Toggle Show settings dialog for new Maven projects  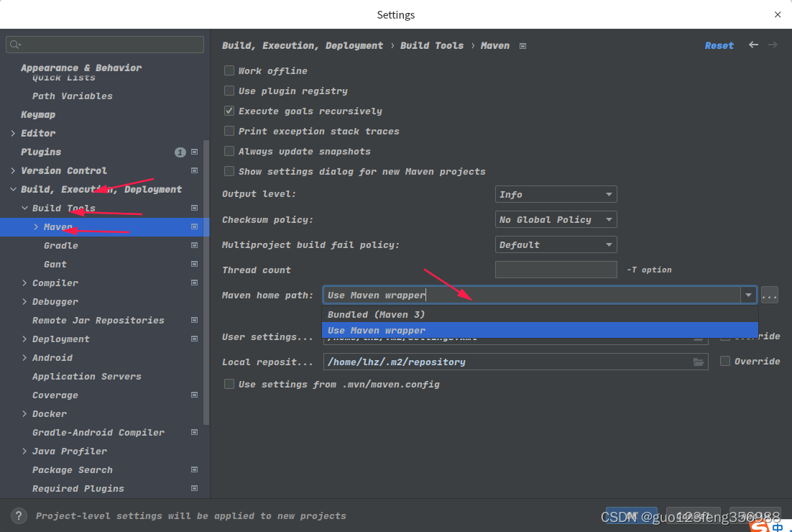point(229,171)
